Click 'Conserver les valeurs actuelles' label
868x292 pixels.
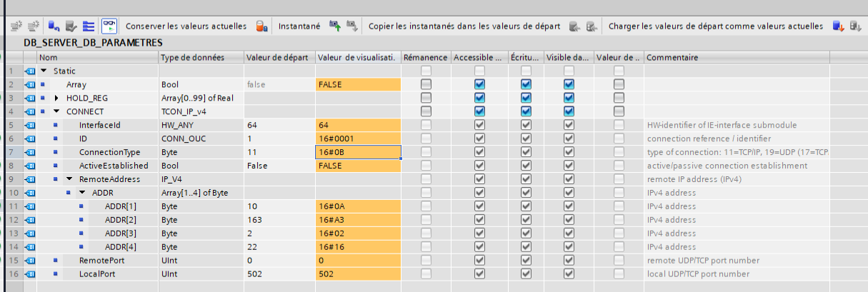pos(186,26)
